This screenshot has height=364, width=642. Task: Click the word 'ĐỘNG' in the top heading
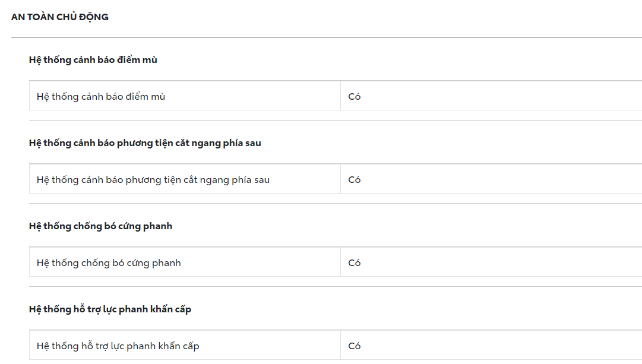(95, 17)
